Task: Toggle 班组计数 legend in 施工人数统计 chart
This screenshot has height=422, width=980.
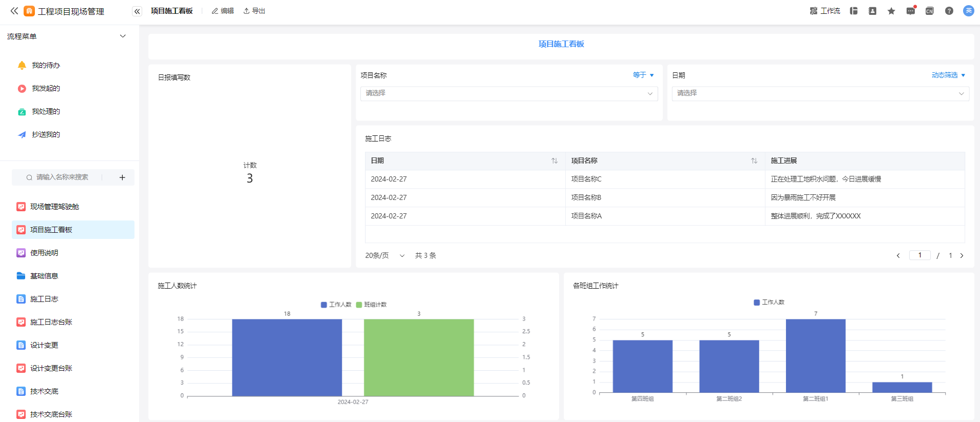Action: tap(371, 305)
